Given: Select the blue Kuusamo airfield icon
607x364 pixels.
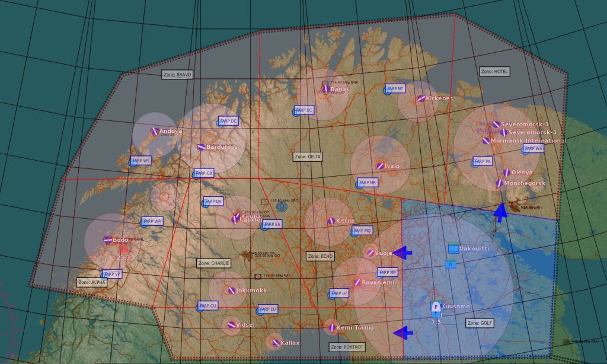Looking at the screenshot, I should click(436, 306).
